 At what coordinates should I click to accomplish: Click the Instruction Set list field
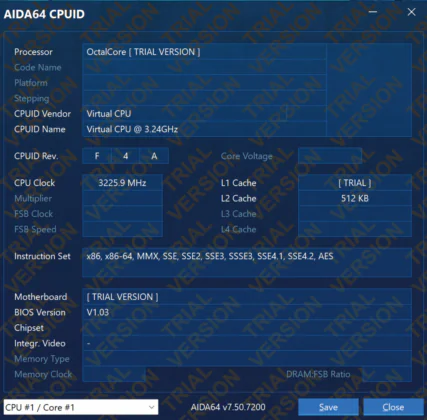(x=247, y=263)
